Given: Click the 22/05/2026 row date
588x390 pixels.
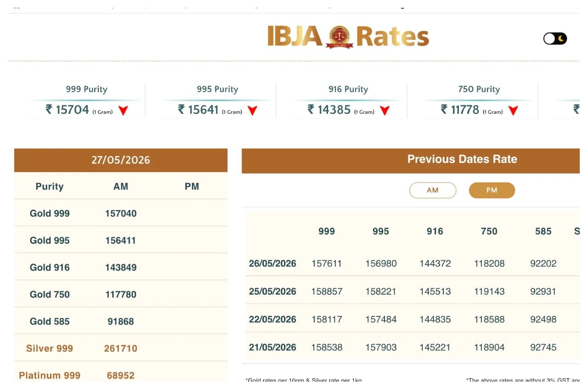Looking at the screenshot, I should point(272,319).
